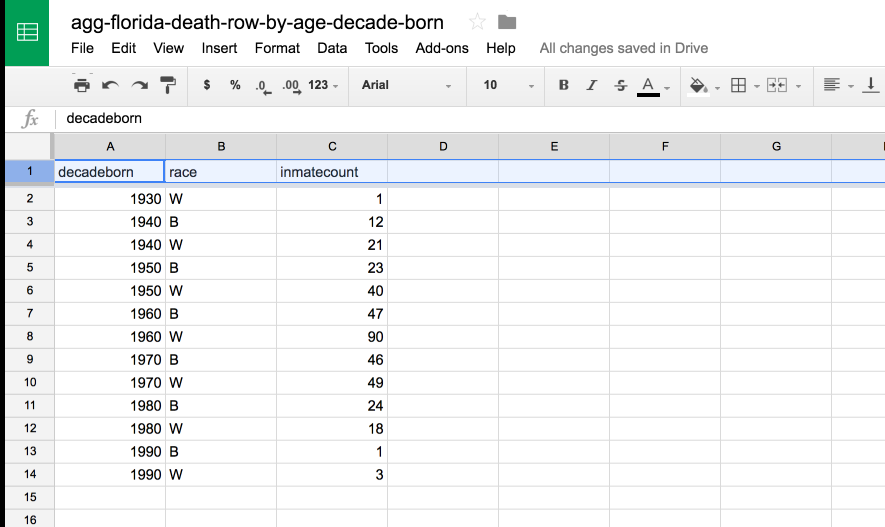The height and width of the screenshot is (527, 885).
Task: Open the borders tool
Action: coord(738,85)
